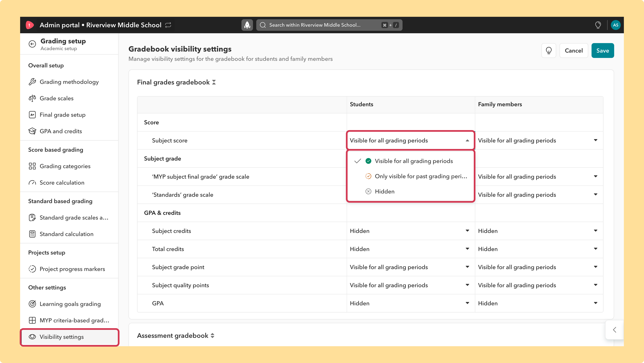Click the calculator icon for Standard calculation
The height and width of the screenshot is (363, 644).
coord(32,234)
